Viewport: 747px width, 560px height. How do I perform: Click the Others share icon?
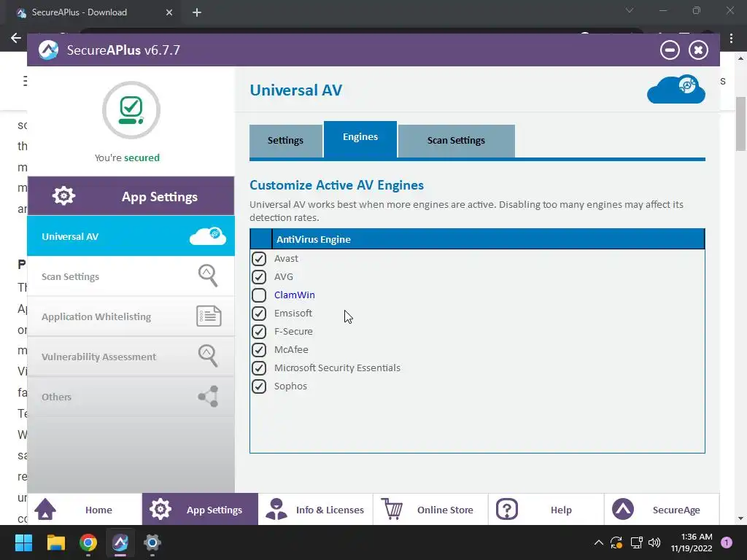209,396
